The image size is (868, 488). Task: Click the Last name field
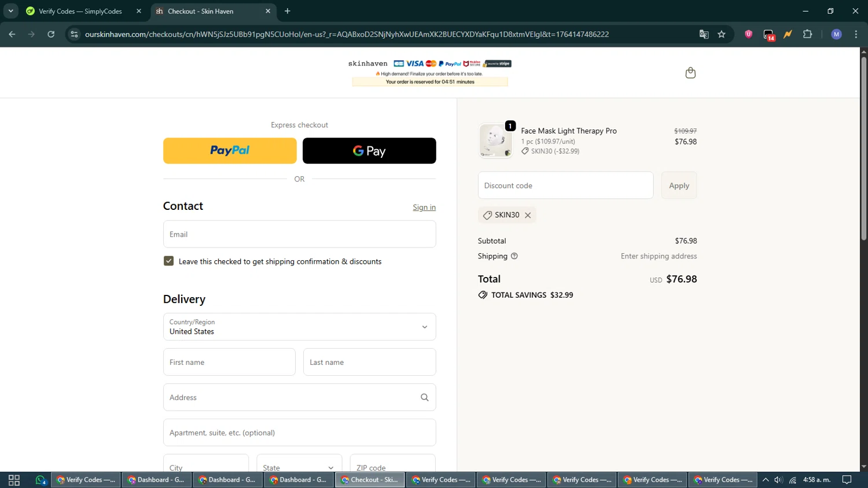pyautogui.click(x=370, y=362)
